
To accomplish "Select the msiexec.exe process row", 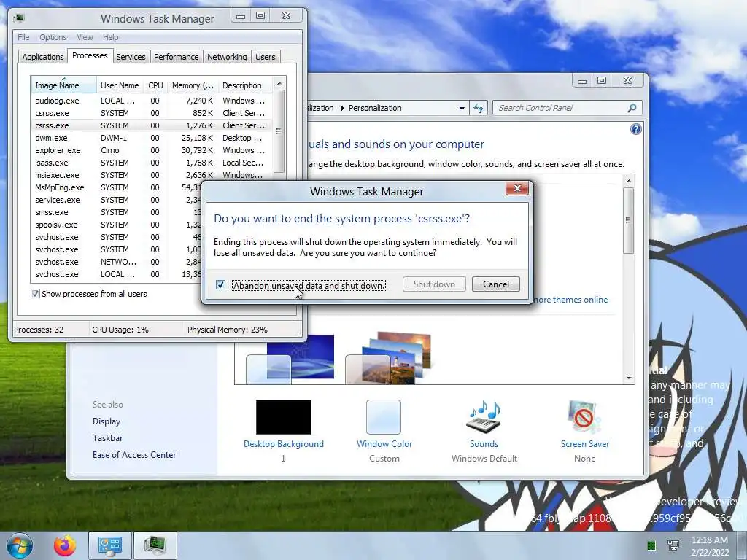I will [x=152, y=175].
